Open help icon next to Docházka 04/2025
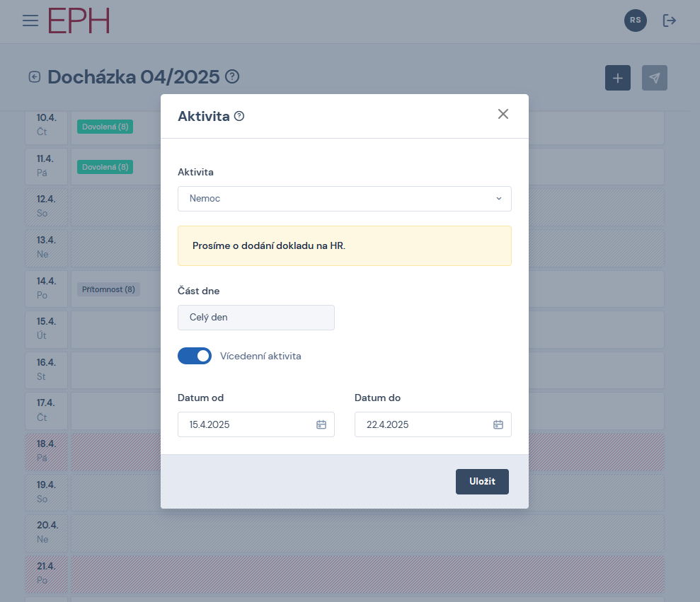This screenshot has width=700, height=602. (x=232, y=77)
